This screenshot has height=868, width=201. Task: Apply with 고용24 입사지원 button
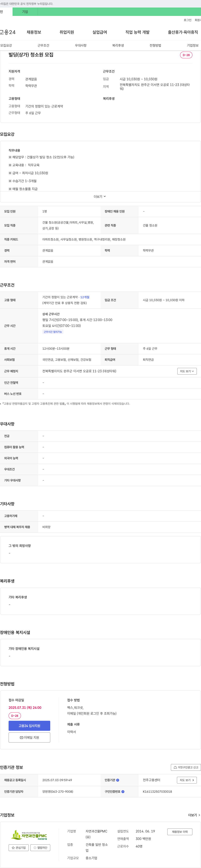pos(29,726)
